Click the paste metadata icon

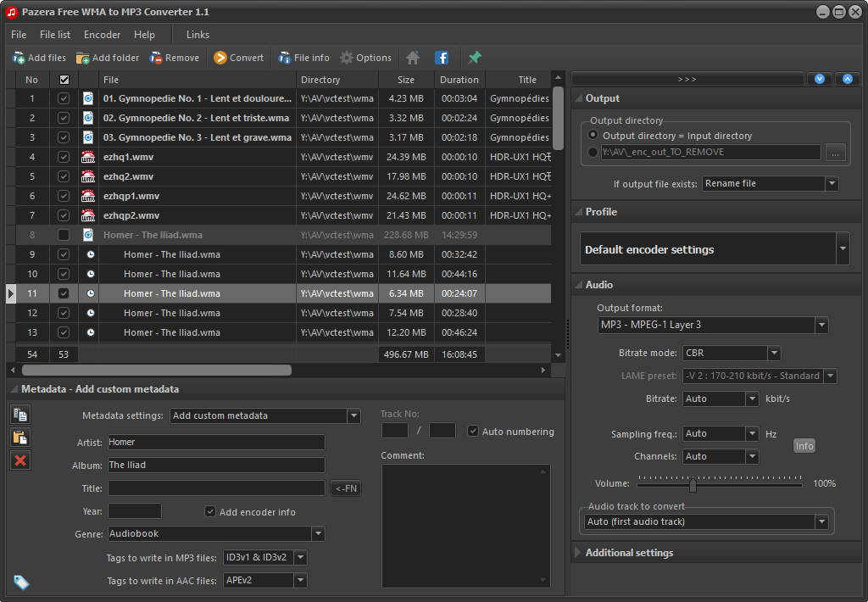coord(20,438)
